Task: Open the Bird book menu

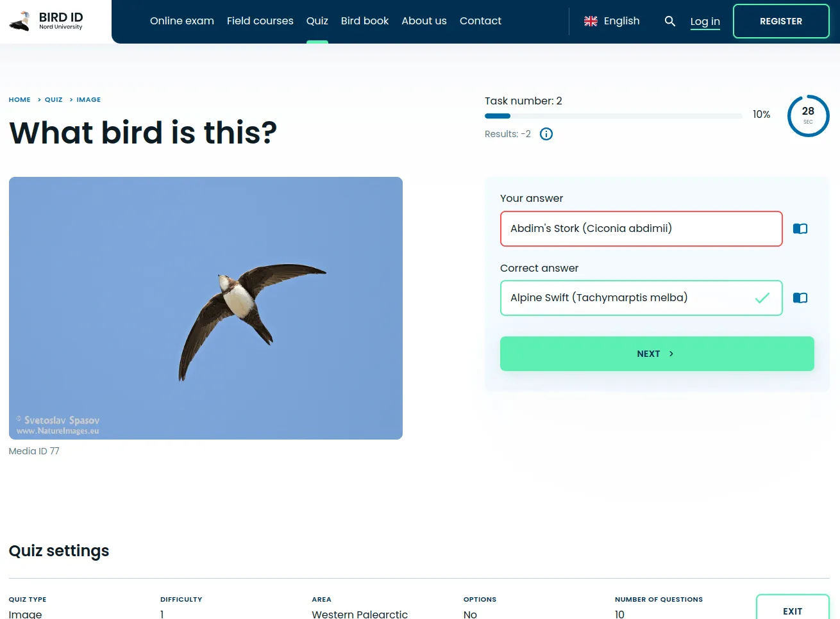Action: [365, 21]
